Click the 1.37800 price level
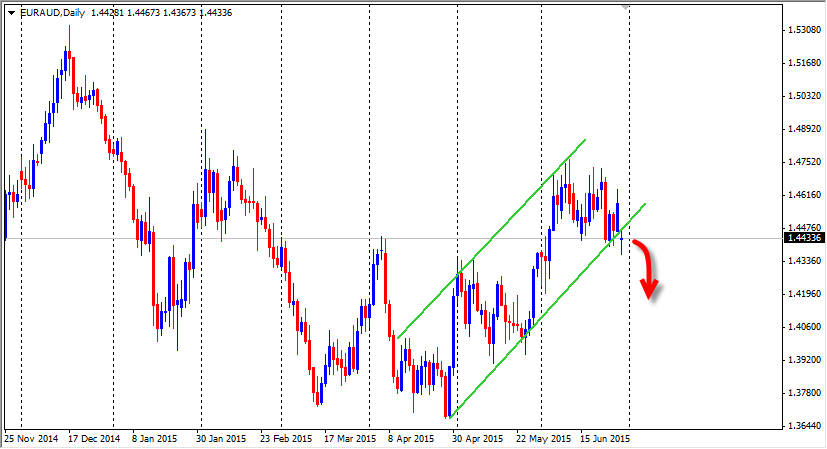 (804, 393)
